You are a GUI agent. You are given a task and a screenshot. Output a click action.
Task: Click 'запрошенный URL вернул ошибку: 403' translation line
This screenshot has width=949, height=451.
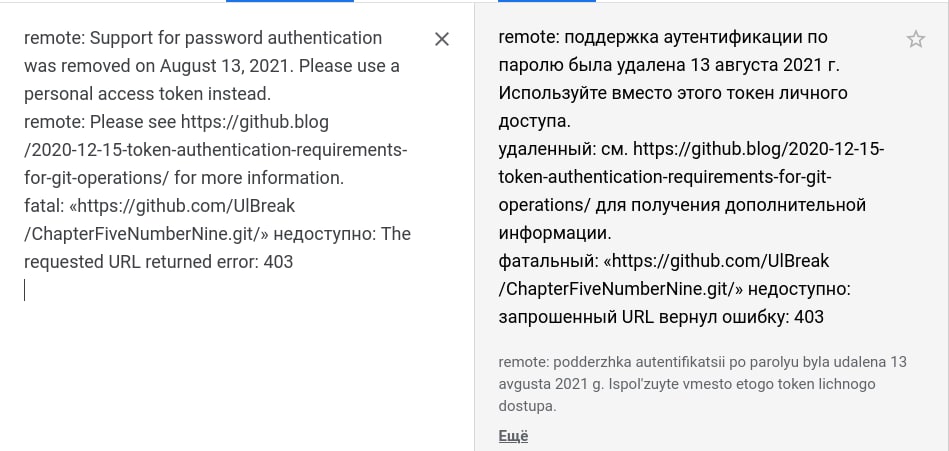point(661,317)
